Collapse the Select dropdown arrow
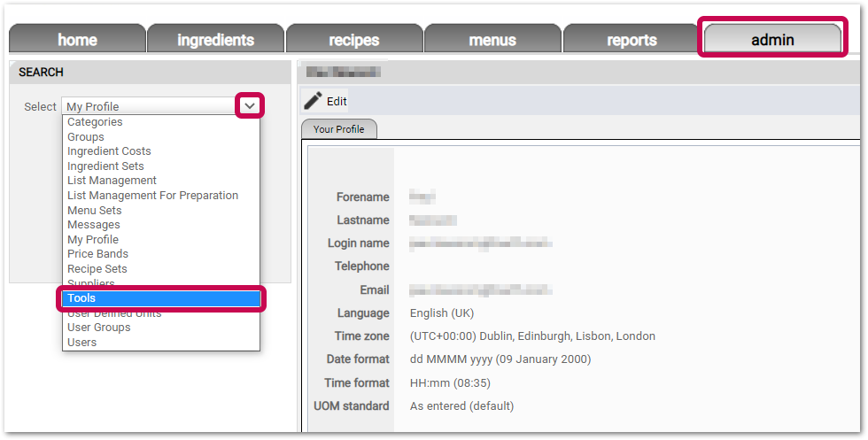The width and height of the screenshot is (868, 440). tap(250, 105)
